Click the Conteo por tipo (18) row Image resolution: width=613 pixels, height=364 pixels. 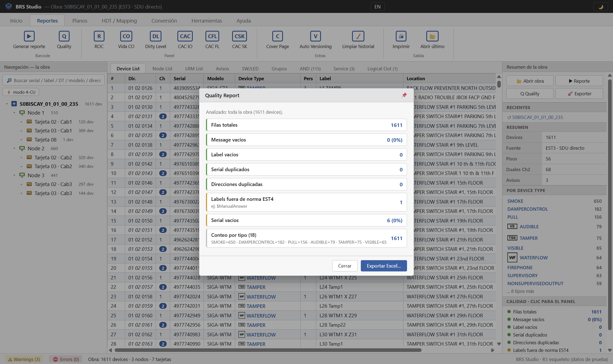[x=306, y=238]
